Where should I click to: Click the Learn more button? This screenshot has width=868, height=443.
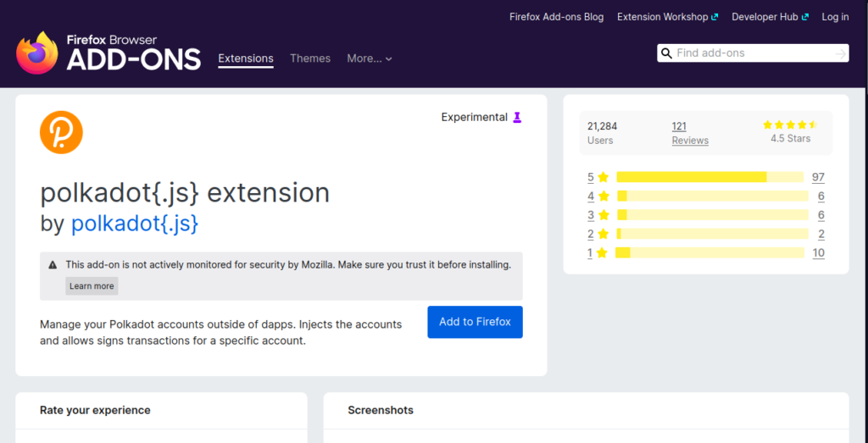(x=92, y=286)
